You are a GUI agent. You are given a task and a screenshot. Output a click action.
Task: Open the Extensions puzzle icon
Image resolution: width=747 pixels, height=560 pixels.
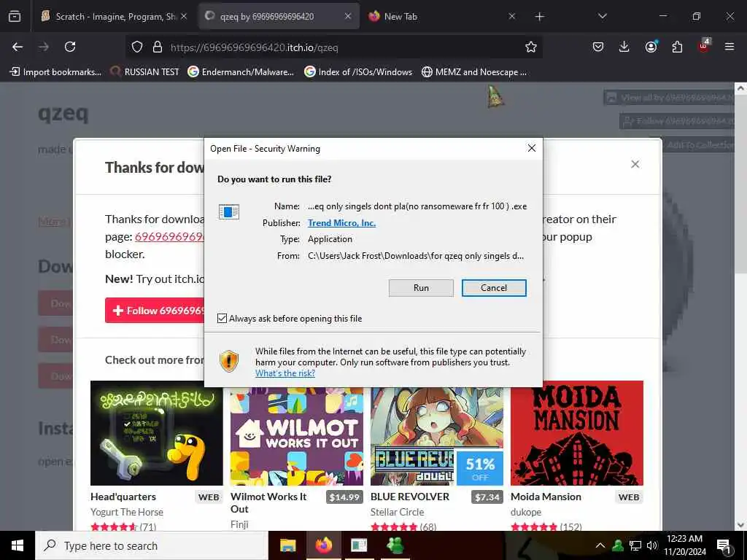tap(677, 47)
